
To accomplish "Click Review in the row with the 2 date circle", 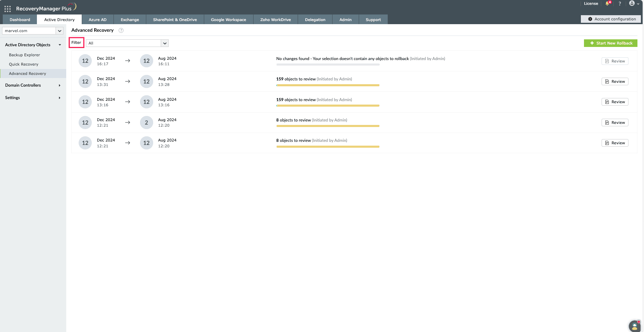I will [615, 123].
